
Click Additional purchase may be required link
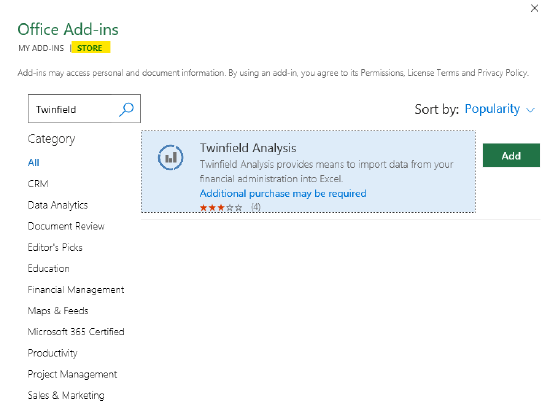tap(283, 193)
